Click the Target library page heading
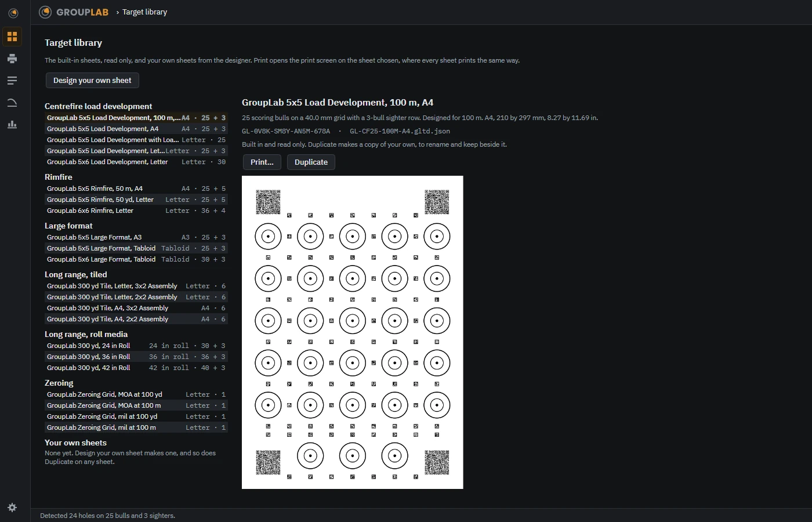The image size is (812, 522). pyautogui.click(x=74, y=43)
